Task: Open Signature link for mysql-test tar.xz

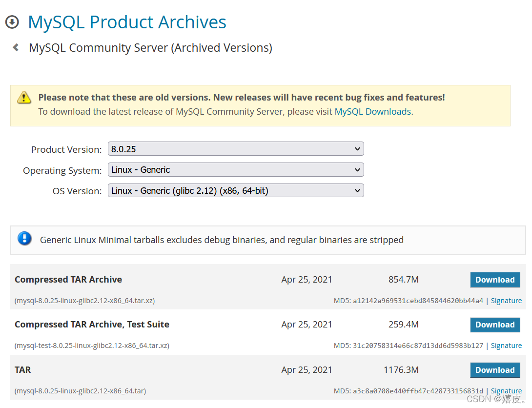Action: [506, 346]
